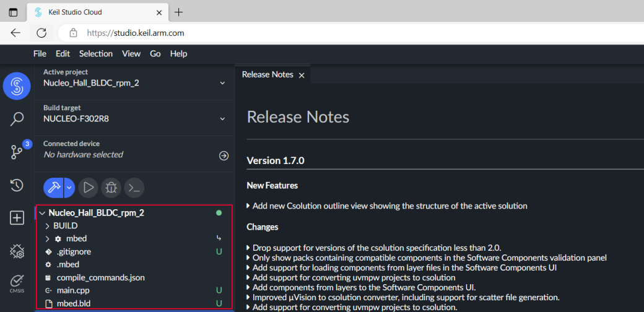Screen dimensions: 644x312
Task: Open main.cpp in the file tree
Action: [73, 290]
